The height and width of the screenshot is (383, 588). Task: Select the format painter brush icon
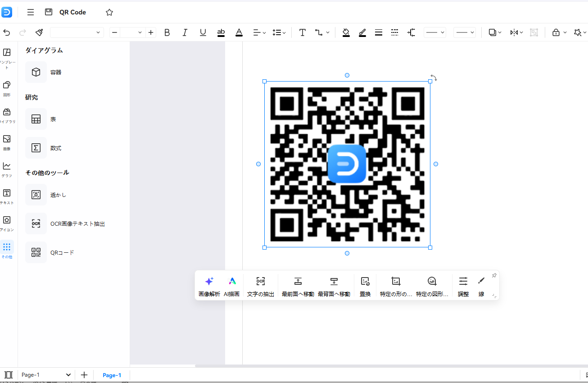(x=39, y=32)
